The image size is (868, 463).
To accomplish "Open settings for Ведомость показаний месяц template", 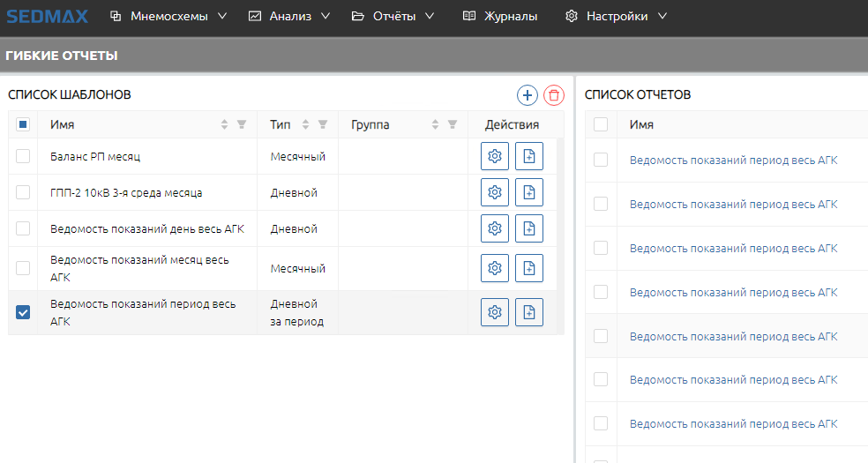I will 495,268.
